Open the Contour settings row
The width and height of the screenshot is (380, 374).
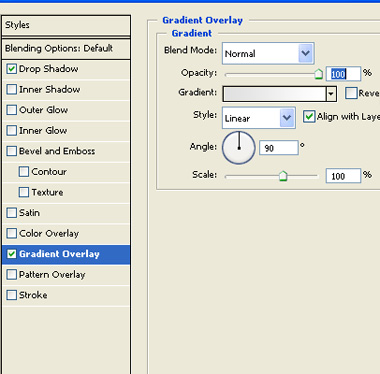pos(66,172)
